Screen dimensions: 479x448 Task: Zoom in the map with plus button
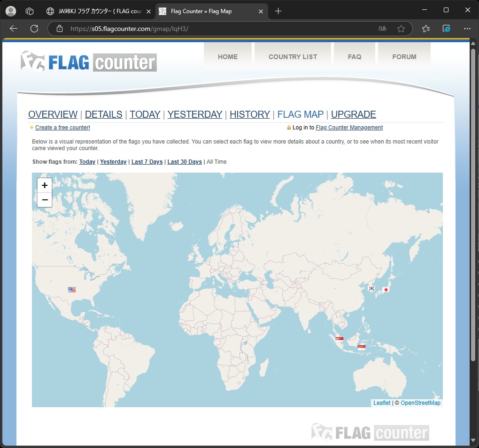coord(45,185)
